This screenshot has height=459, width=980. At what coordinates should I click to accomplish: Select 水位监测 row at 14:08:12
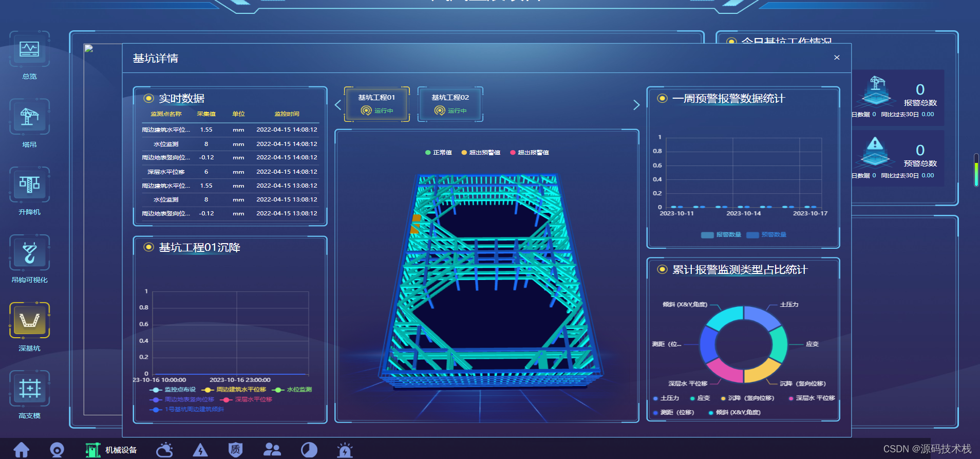click(x=230, y=144)
